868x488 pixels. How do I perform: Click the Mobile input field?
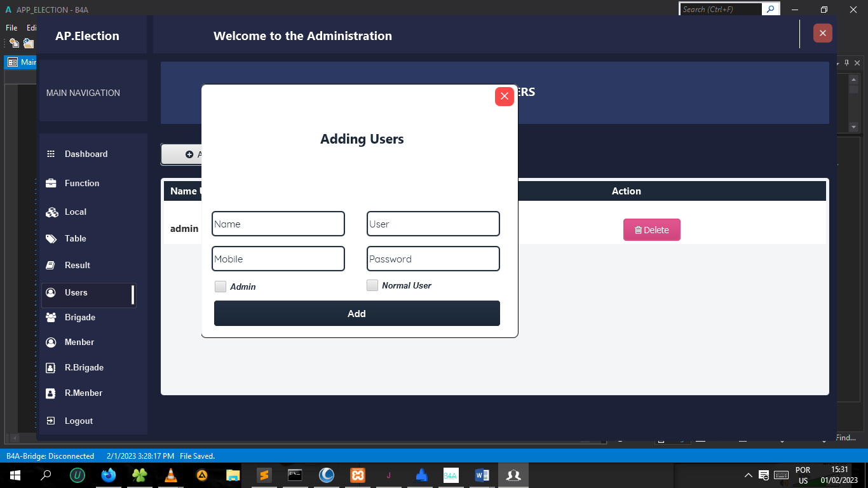[278, 259]
